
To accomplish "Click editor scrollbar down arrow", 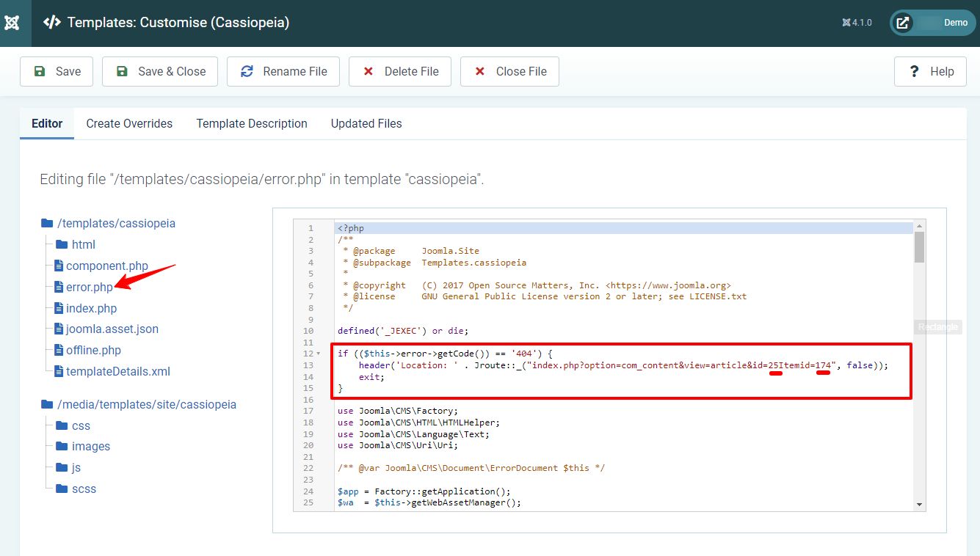I will pos(919,505).
